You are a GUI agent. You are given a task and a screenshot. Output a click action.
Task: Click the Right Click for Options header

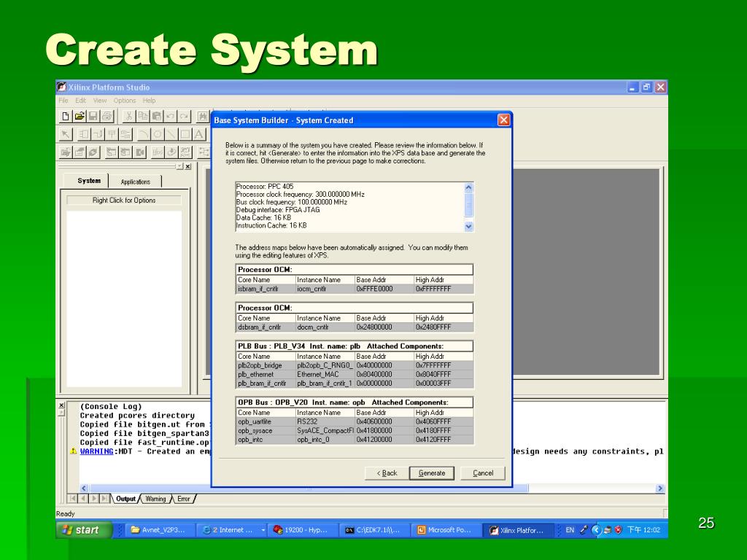pyautogui.click(x=124, y=201)
